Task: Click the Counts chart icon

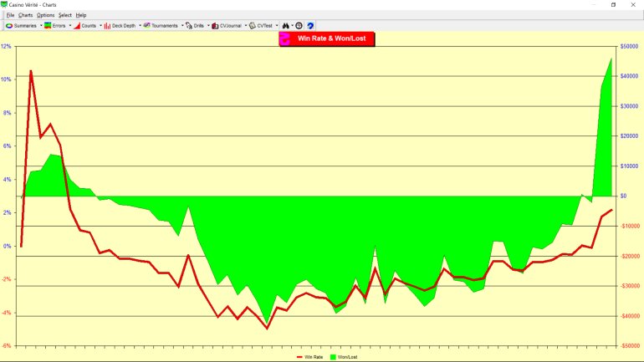Action: (77, 26)
